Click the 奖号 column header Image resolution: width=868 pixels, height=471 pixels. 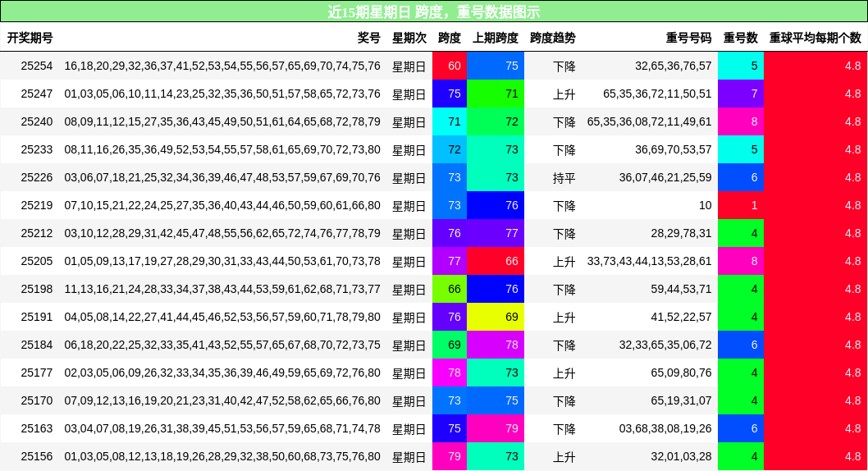click(x=368, y=38)
